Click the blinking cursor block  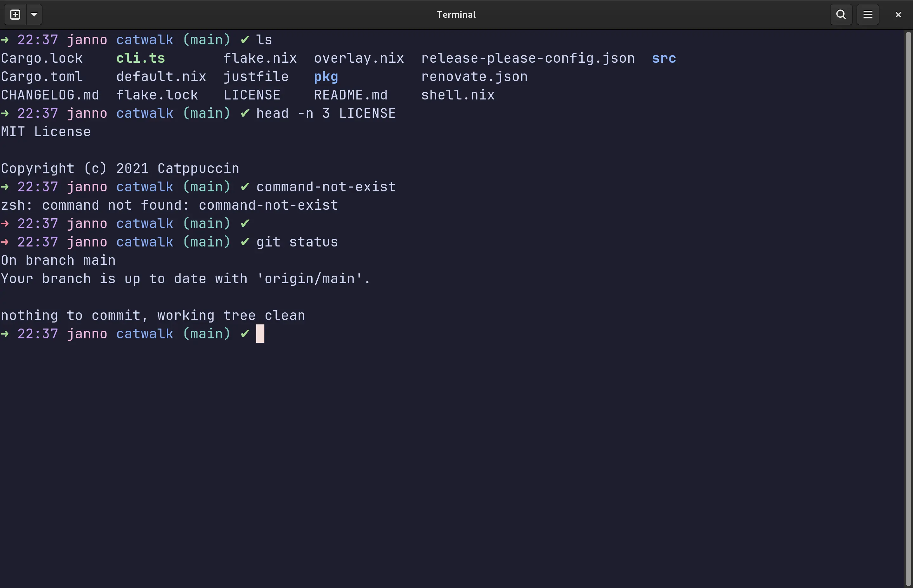pos(260,334)
